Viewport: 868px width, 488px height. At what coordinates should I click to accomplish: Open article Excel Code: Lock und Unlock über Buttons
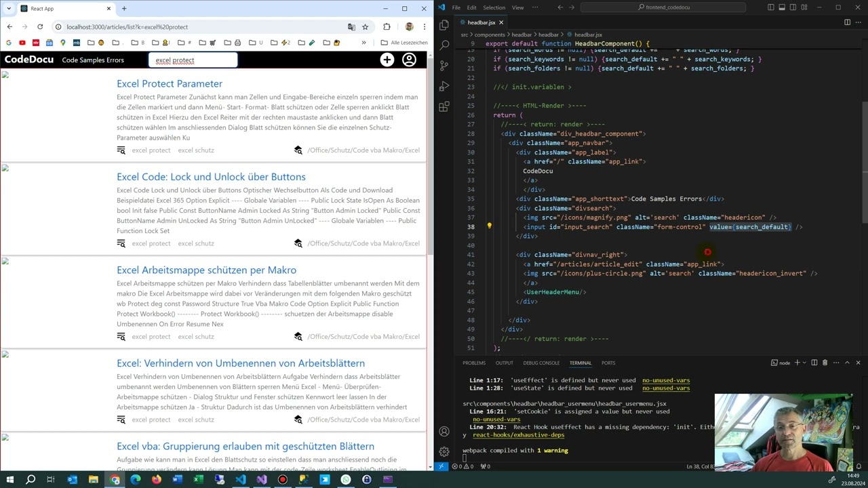[211, 176]
